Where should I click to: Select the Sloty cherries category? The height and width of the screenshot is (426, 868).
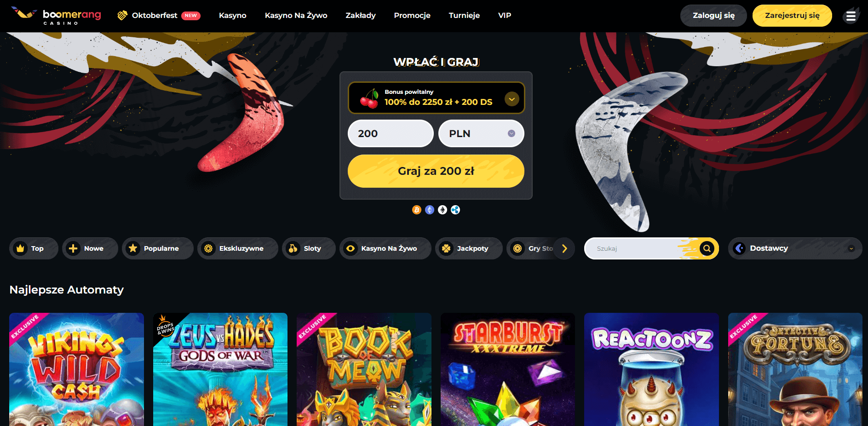309,248
